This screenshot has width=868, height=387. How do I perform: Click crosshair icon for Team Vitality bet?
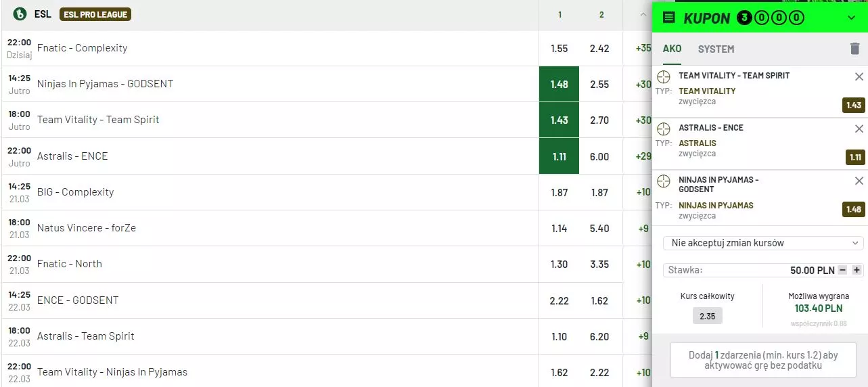click(x=664, y=76)
